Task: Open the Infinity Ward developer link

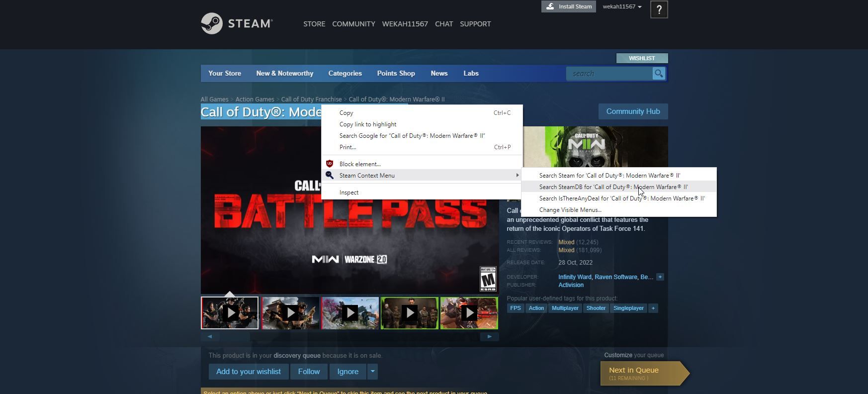Action: coord(575,277)
